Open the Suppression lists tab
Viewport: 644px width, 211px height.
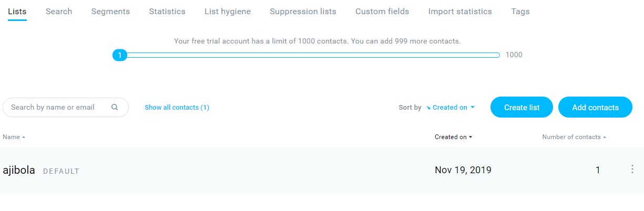point(303,11)
